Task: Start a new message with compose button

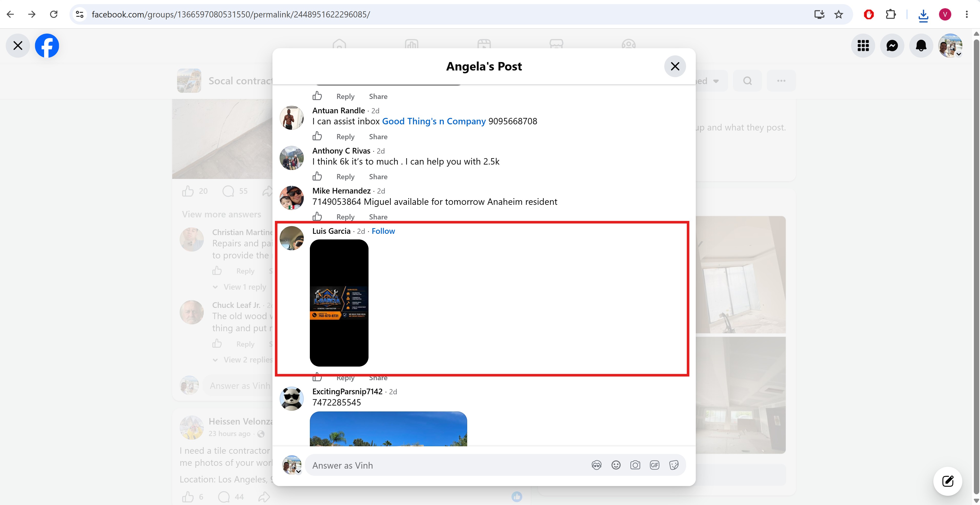Action: [x=948, y=481]
